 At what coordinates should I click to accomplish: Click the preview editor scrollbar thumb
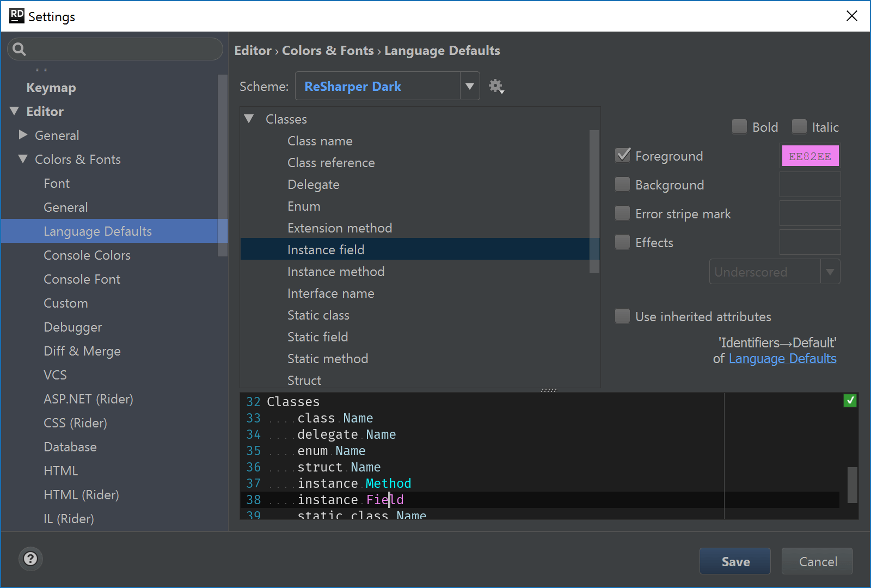852,485
